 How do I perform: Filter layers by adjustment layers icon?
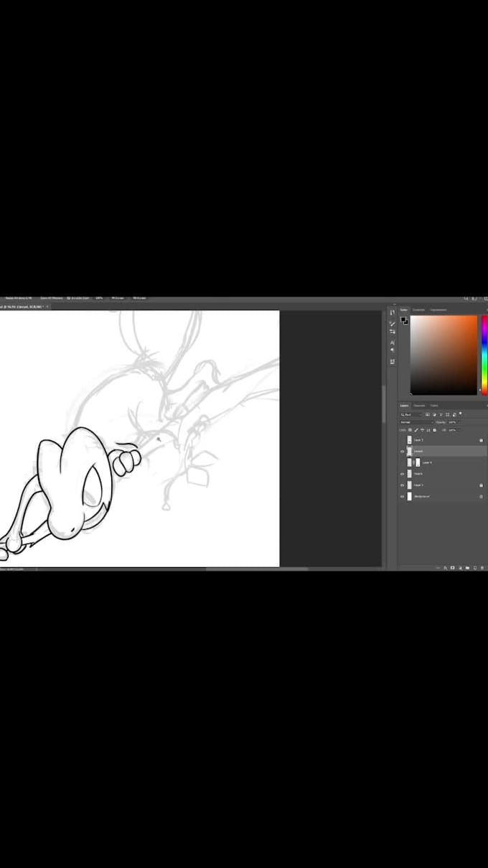point(434,415)
